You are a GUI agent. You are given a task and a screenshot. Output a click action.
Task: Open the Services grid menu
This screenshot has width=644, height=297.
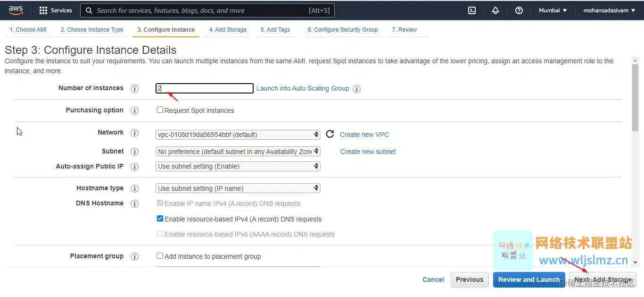tap(56, 10)
